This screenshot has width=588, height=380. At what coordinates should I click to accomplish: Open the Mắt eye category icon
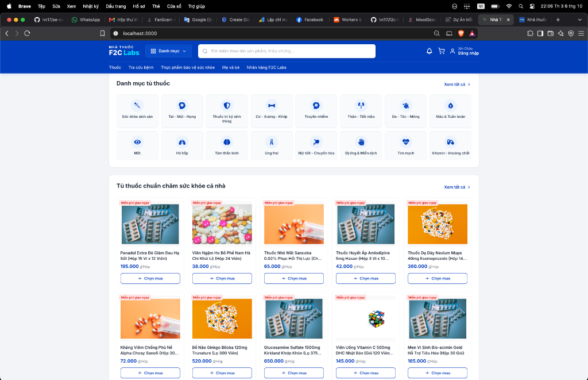pos(137,142)
